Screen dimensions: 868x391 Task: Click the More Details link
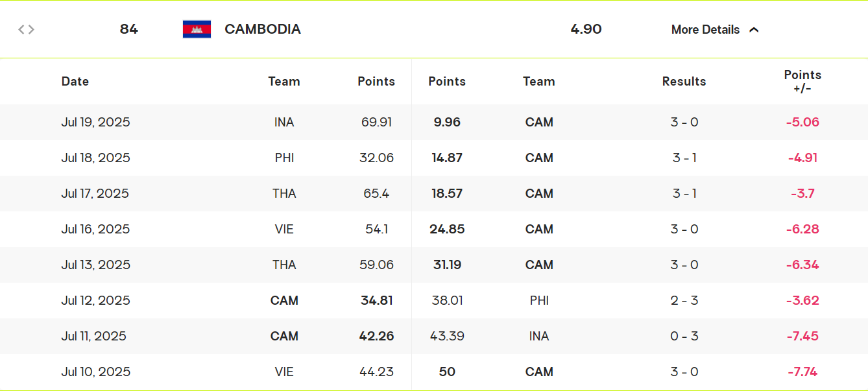coord(705,30)
